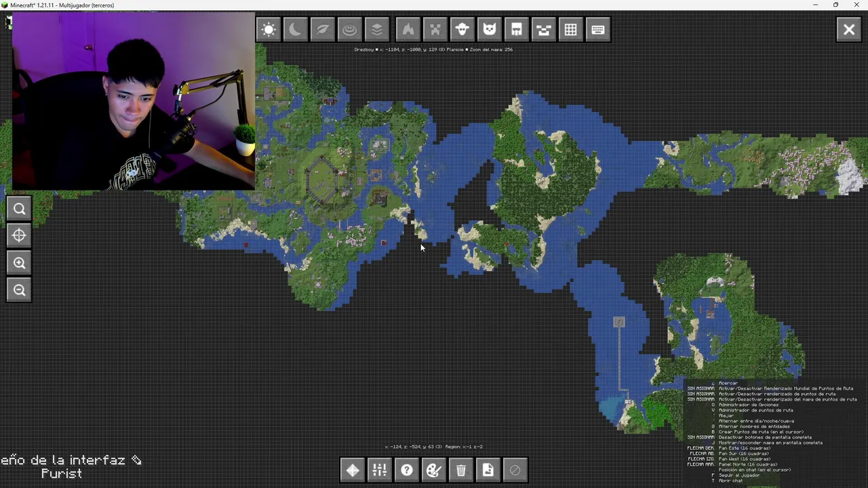The image size is (868, 488).
Task: Toggle cave mapping mountain icon
Action: [408, 30]
